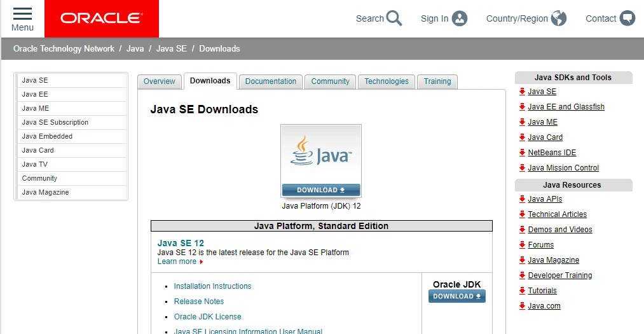The width and height of the screenshot is (644, 334).
Task: Click download arrow icon beside Java.com
Action: (x=522, y=305)
